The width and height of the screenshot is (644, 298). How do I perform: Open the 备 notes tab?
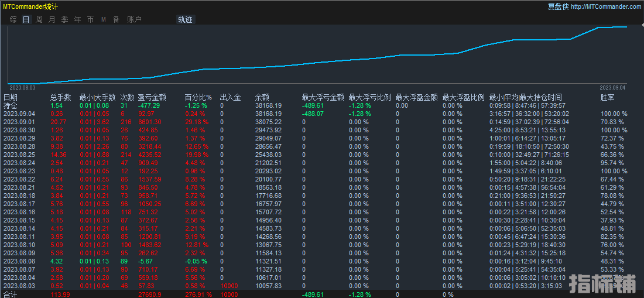pyautogui.click(x=116, y=19)
